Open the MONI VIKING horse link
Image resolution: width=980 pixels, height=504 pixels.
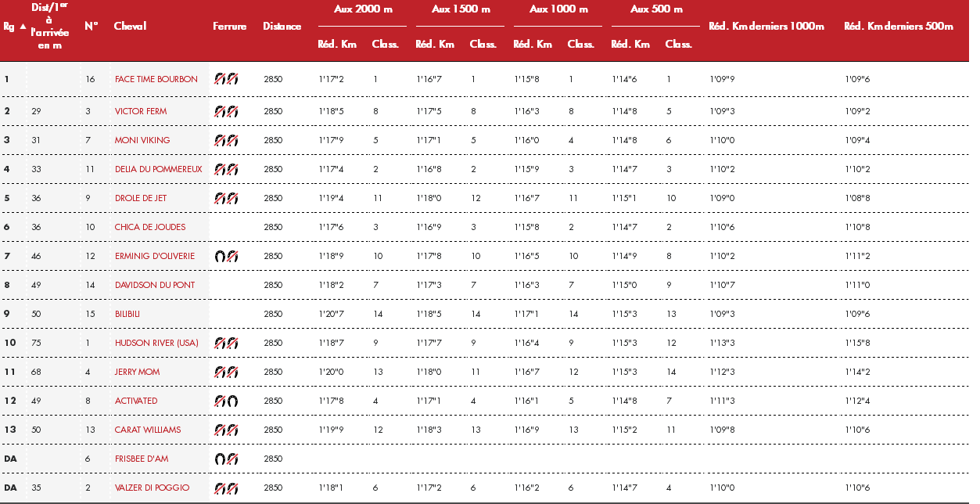(142, 140)
